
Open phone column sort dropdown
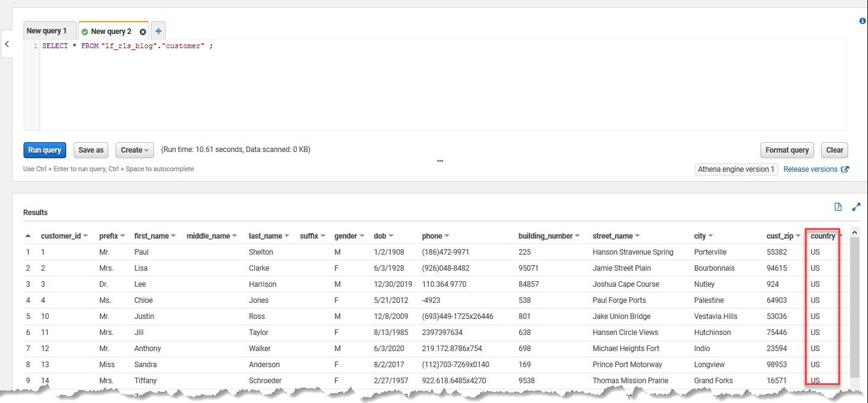(447, 236)
